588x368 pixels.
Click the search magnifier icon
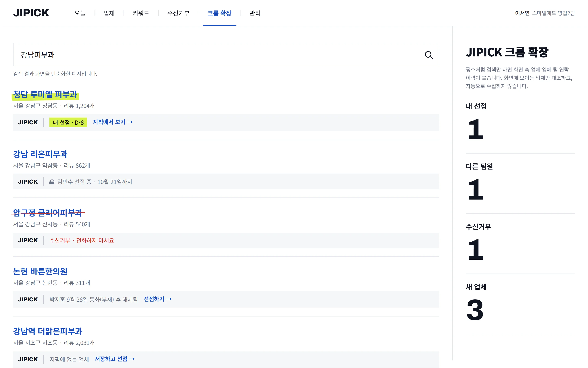point(428,55)
